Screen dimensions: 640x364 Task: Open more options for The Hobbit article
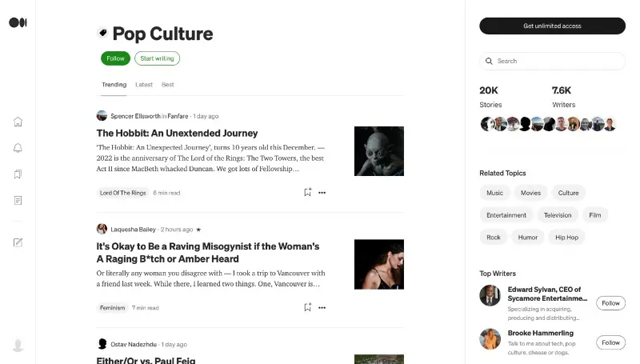[322, 192]
